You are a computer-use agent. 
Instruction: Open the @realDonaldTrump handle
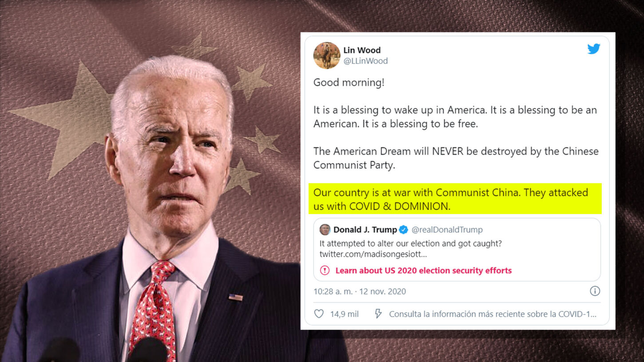447,230
